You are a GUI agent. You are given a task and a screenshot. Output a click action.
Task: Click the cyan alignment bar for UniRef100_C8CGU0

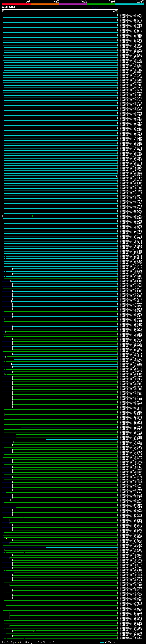(60, 15)
